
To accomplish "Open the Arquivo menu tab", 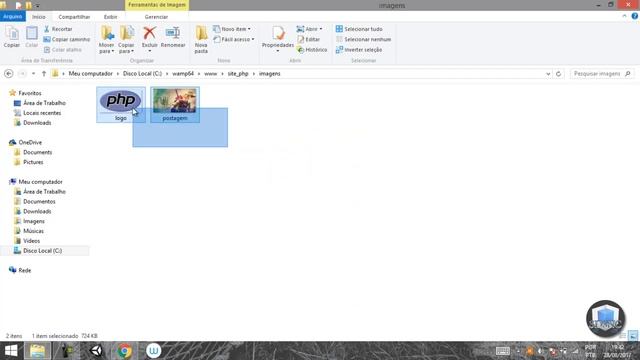I will 13,16.
